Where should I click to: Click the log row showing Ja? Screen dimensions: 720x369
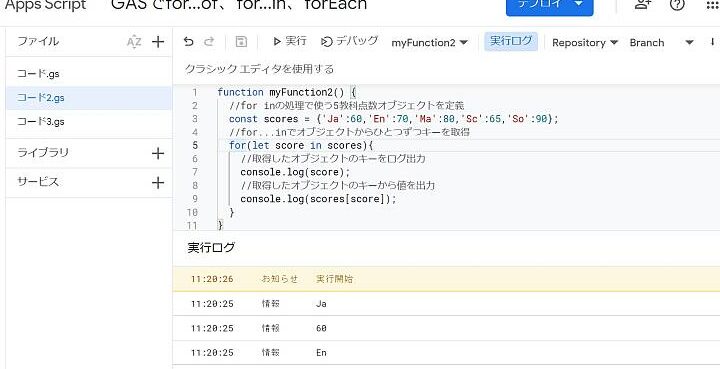(446, 303)
